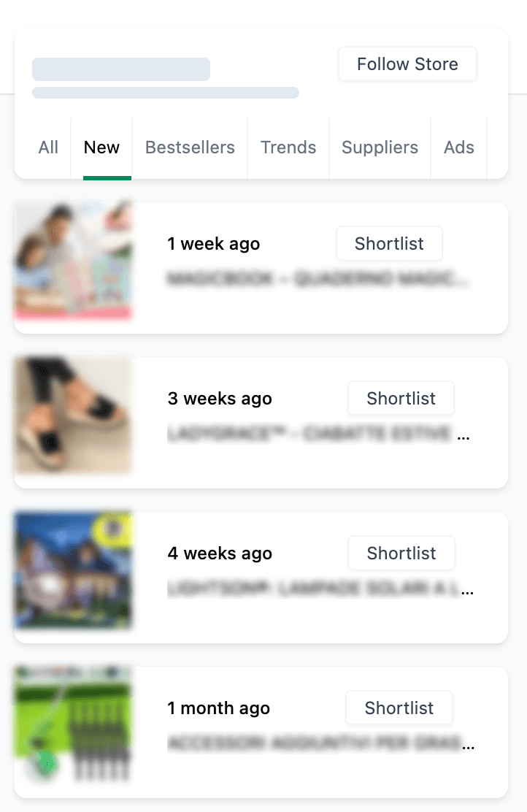527x812 pixels.
Task: Click the LIGHTSON Lampade Solari product title
Action: tap(320, 589)
